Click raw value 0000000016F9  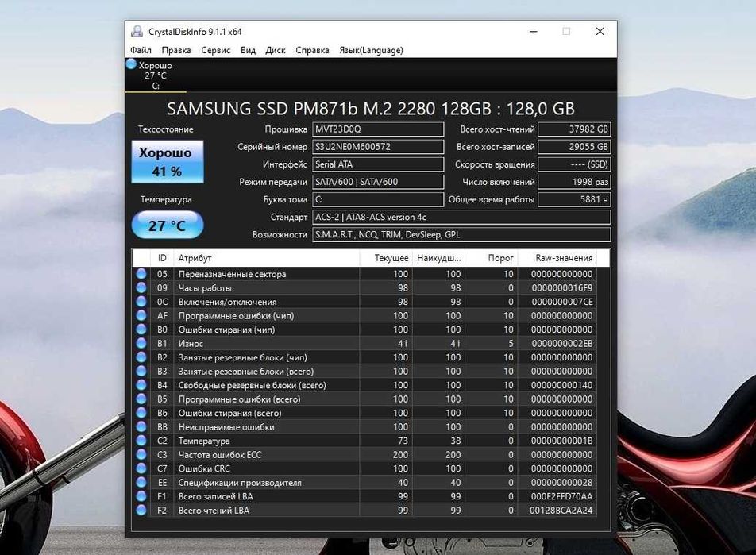tap(562, 288)
